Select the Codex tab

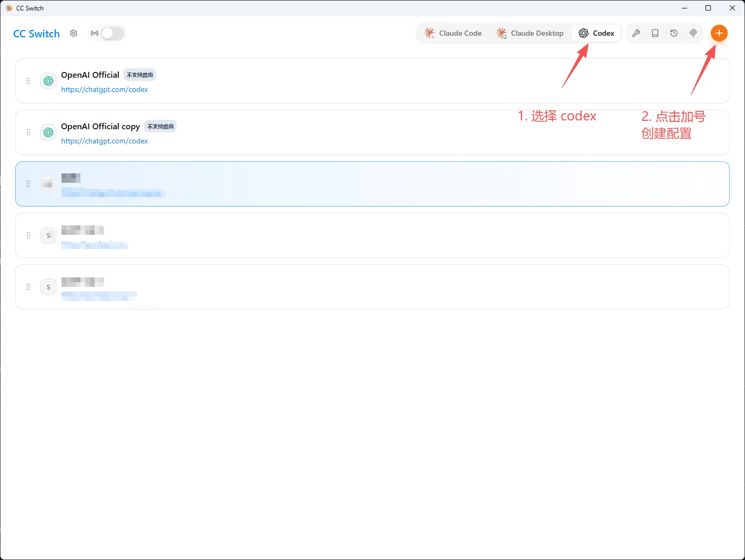[597, 33]
